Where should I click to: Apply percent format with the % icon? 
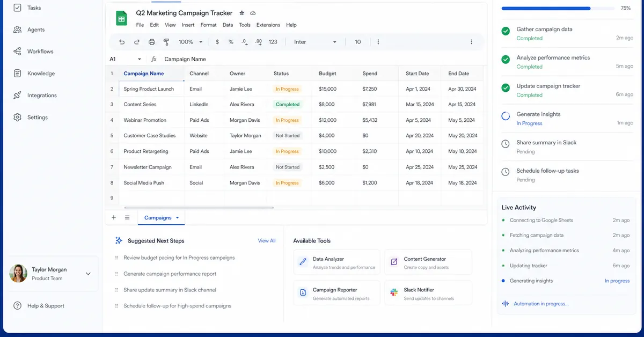click(x=231, y=42)
